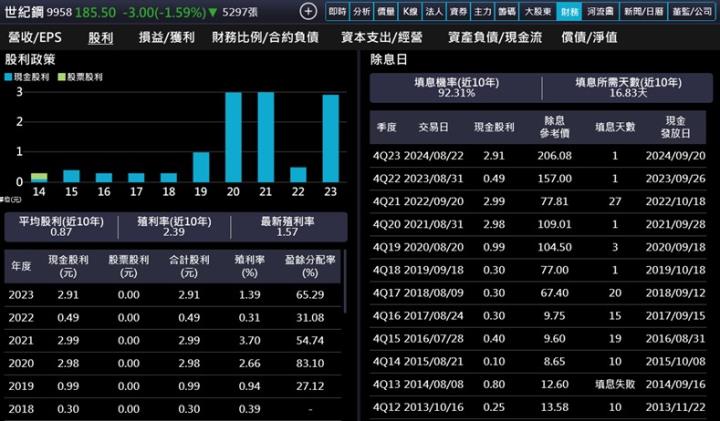Click the 4Q21 2022/09/20 ex-dividend row

pos(539,202)
